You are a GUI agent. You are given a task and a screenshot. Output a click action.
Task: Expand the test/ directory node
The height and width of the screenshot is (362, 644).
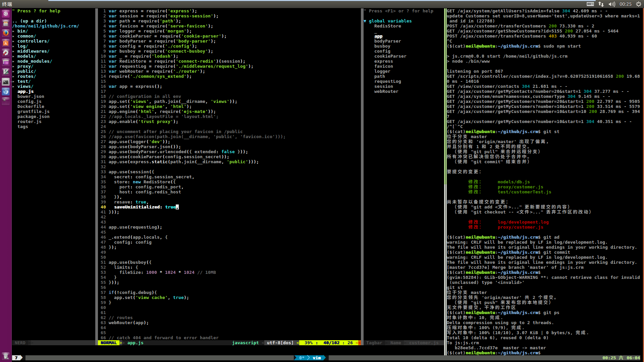(x=24, y=81)
